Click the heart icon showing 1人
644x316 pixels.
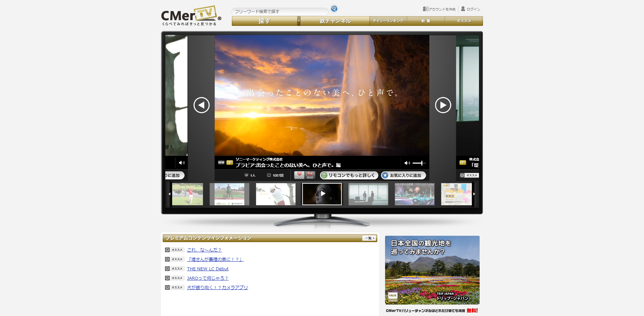pos(247,175)
